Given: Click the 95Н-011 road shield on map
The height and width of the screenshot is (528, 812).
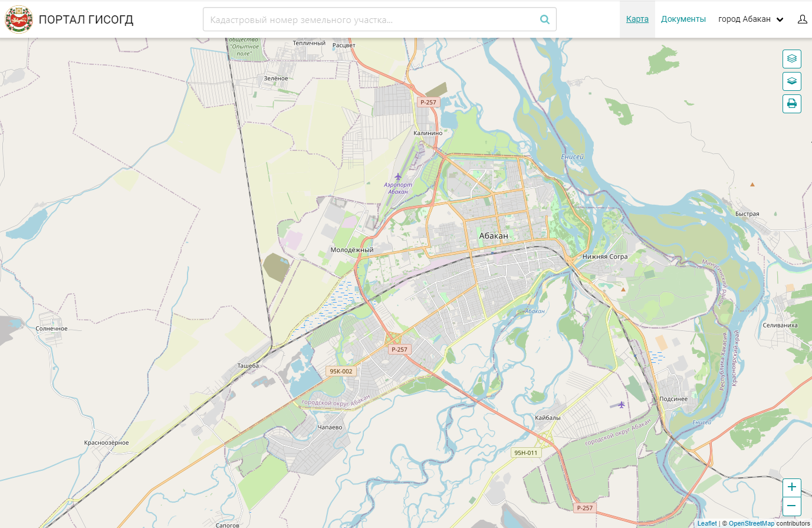Looking at the screenshot, I should 525,452.
